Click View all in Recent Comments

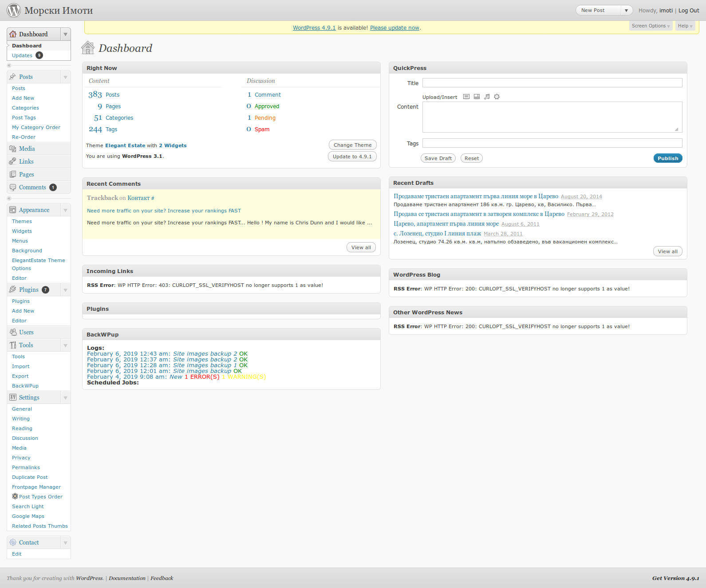[x=361, y=247]
